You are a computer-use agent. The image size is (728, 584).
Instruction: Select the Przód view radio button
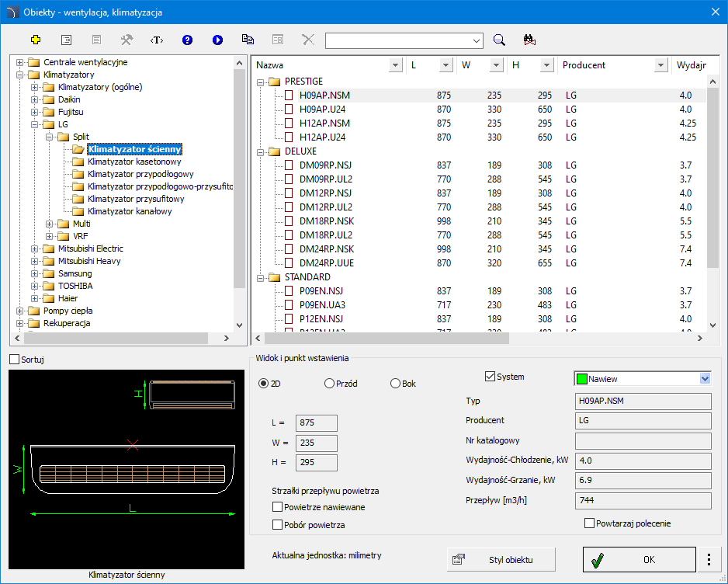330,384
